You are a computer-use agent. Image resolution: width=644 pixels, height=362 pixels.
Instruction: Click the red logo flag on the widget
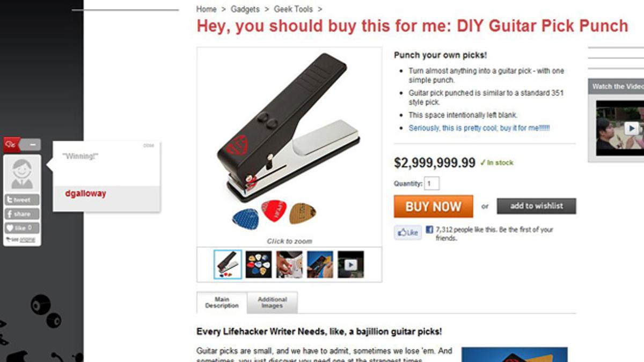12,145
